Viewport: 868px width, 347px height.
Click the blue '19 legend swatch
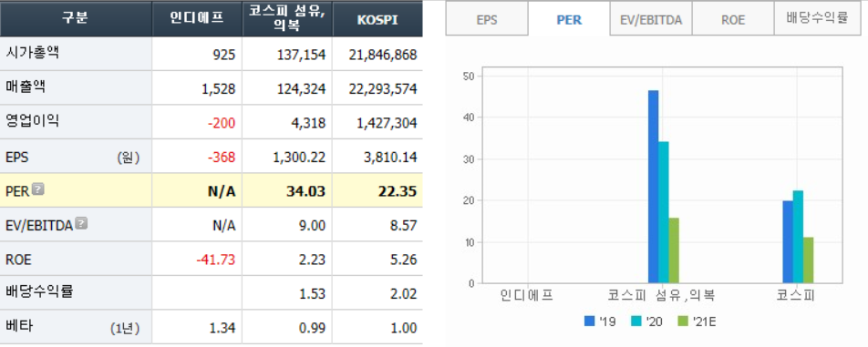tap(590, 321)
